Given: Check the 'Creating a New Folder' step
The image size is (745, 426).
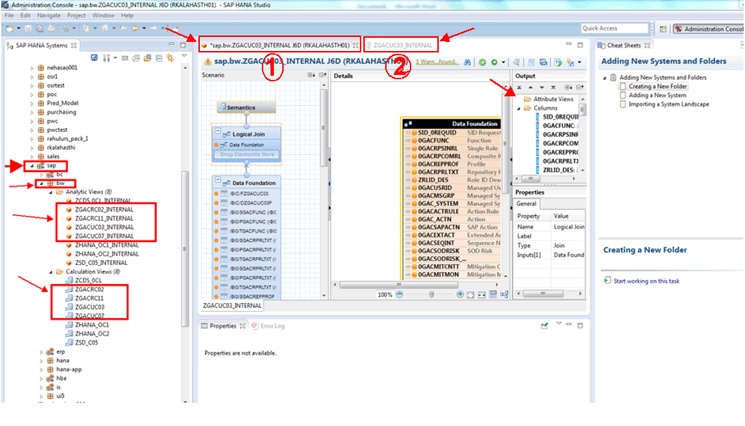Looking at the screenshot, I should tap(623, 86).
